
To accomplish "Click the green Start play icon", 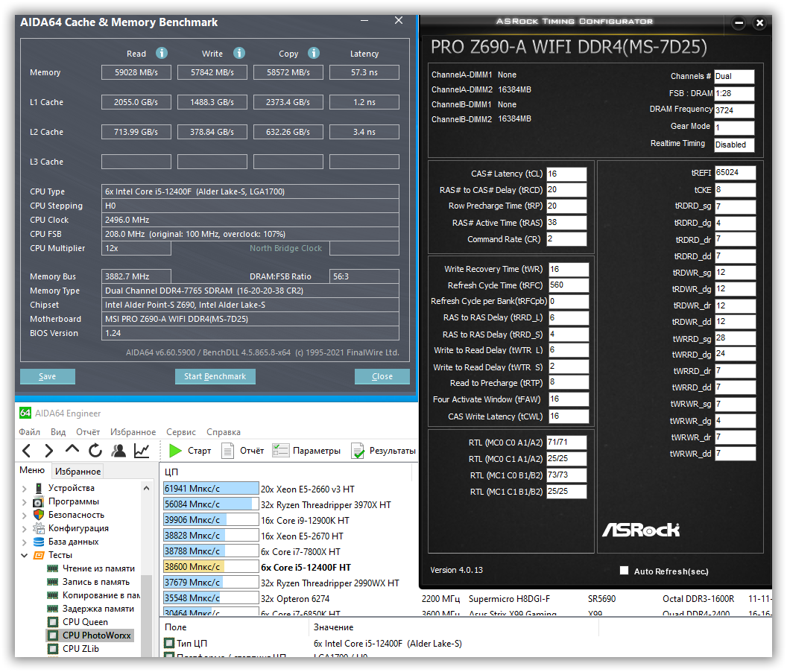I will (175, 451).
